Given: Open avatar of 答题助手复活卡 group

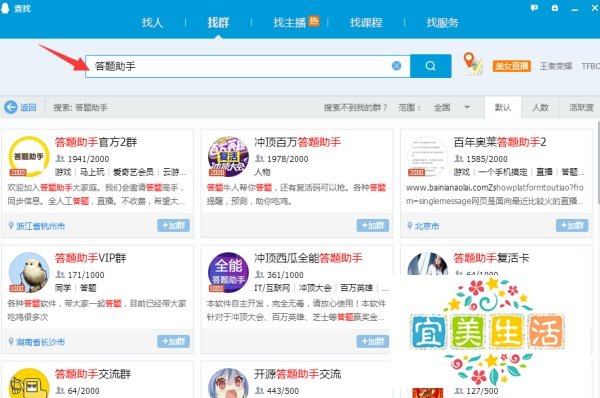Looking at the screenshot, I should pos(427,264).
